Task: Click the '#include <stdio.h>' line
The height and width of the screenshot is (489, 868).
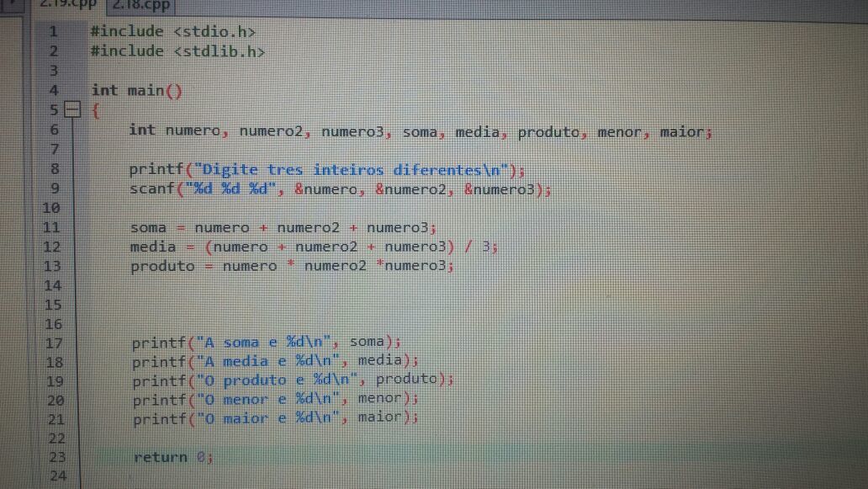Action: click(172, 32)
